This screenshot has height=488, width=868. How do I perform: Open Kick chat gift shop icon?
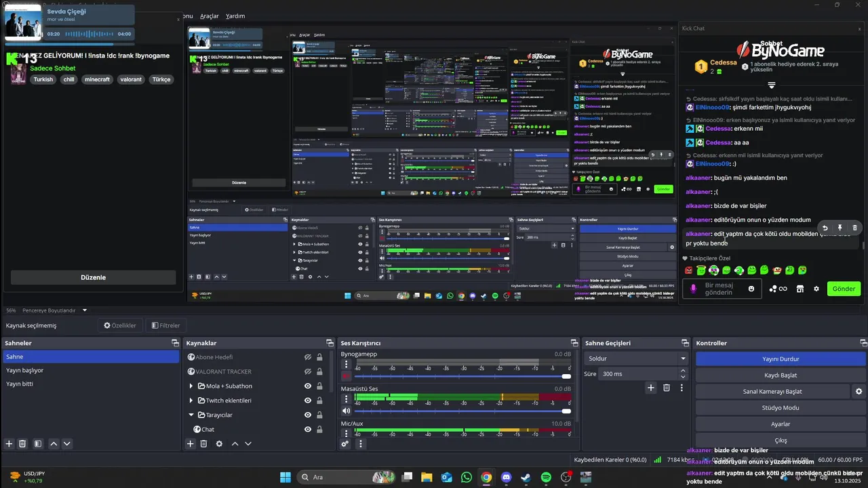pos(800,289)
